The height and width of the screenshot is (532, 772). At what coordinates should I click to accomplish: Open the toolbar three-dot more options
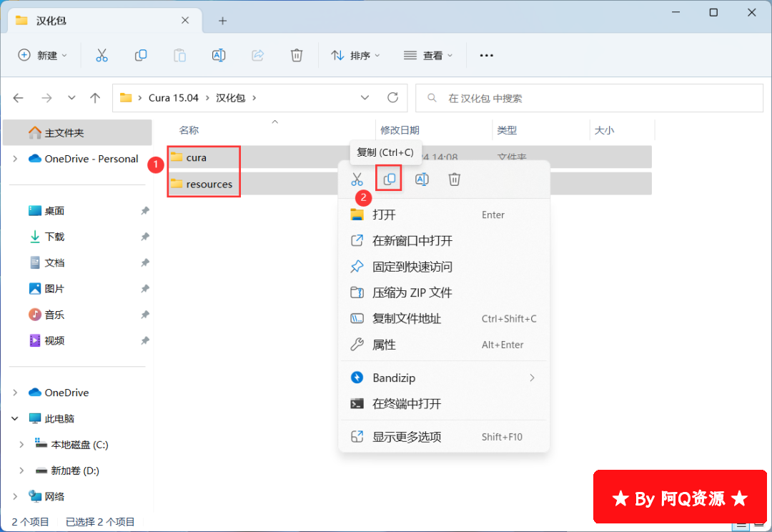487,55
